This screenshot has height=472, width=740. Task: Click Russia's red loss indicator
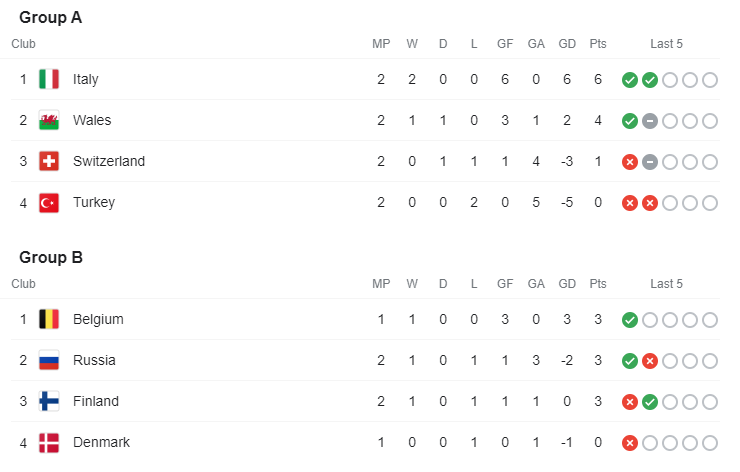point(649,361)
